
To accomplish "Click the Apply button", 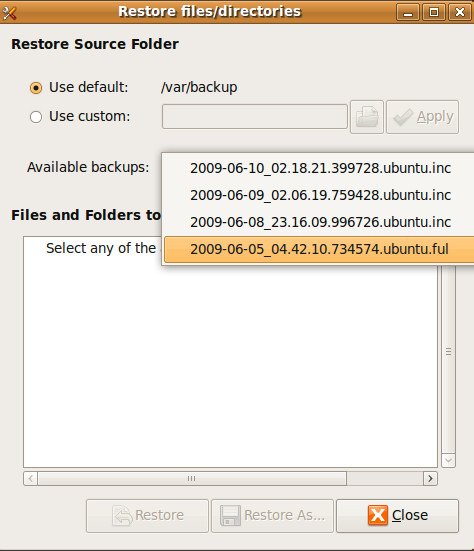I will pyautogui.click(x=423, y=117).
